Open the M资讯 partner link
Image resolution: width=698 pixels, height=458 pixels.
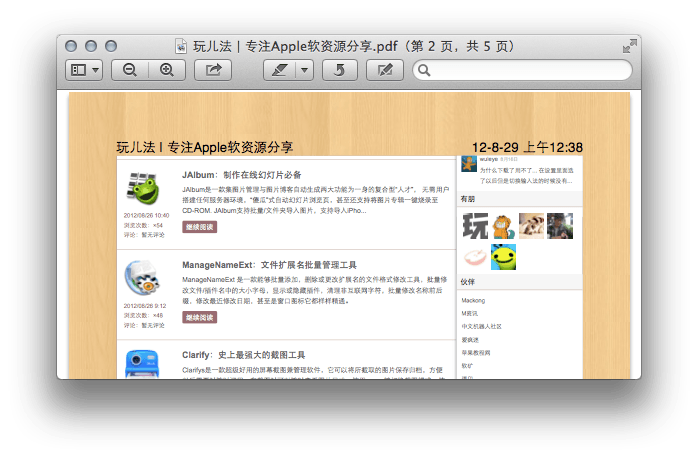point(470,313)
